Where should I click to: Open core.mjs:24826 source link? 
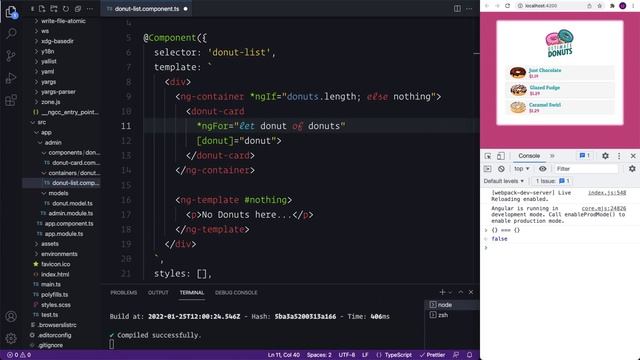(604, 208)
